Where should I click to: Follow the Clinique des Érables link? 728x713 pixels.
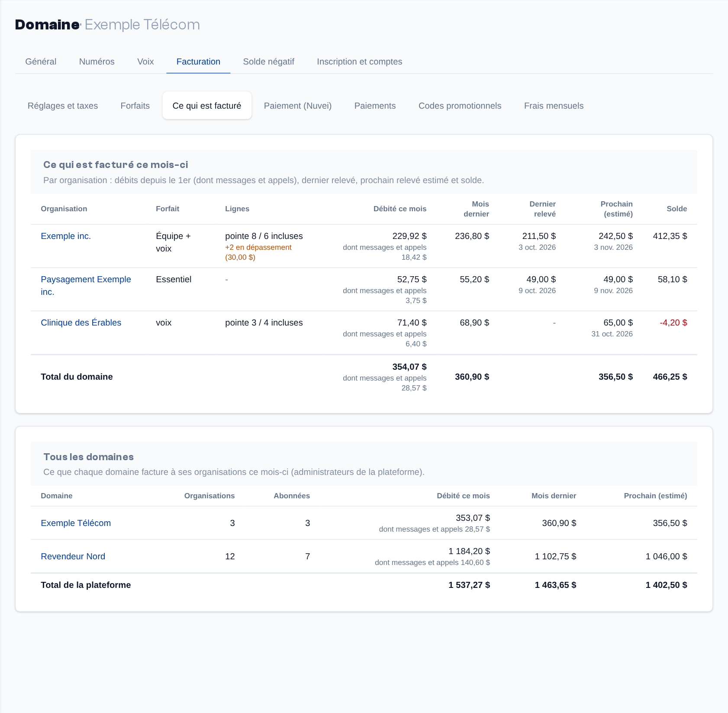coord(81,323)
